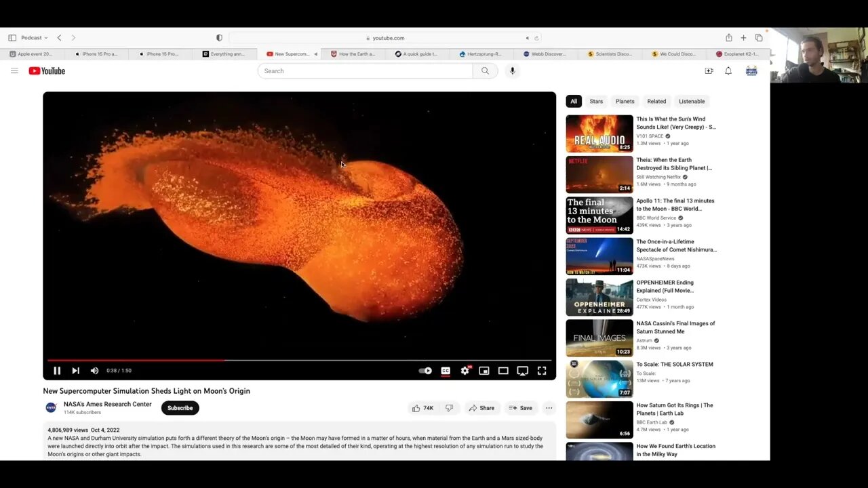Seek on the video progress bar
Image resolution: width=868 pixels, height=488 pixels.
pyautogui.click(x=299, y=360)
